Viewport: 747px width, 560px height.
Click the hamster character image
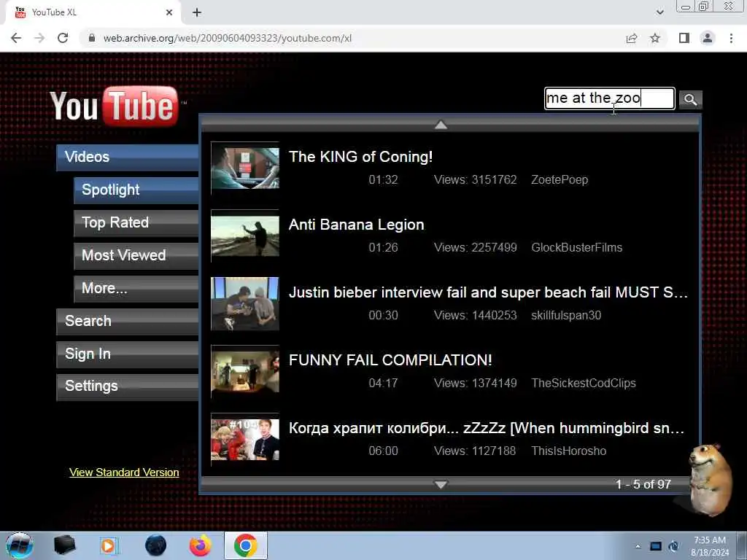[710, 480]
